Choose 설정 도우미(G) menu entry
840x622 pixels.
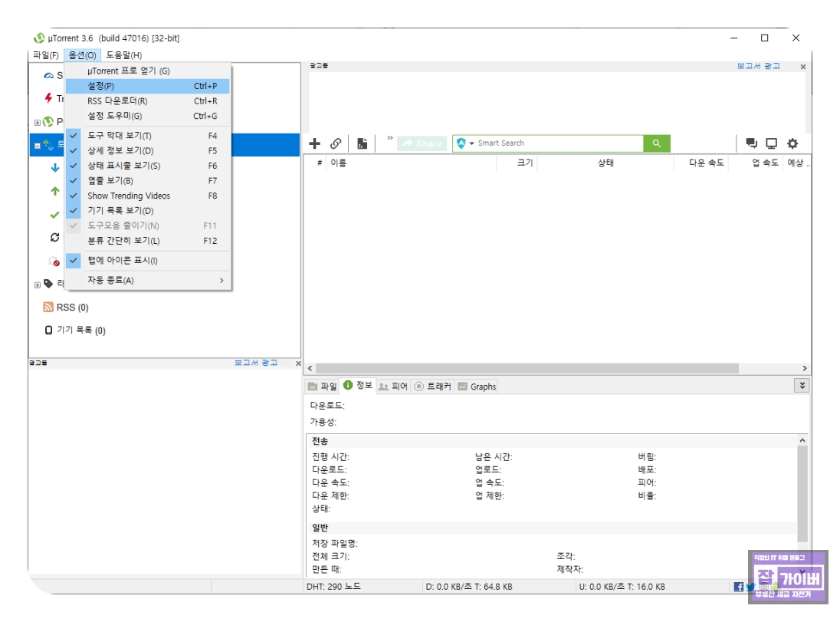[x=147, y=116]
